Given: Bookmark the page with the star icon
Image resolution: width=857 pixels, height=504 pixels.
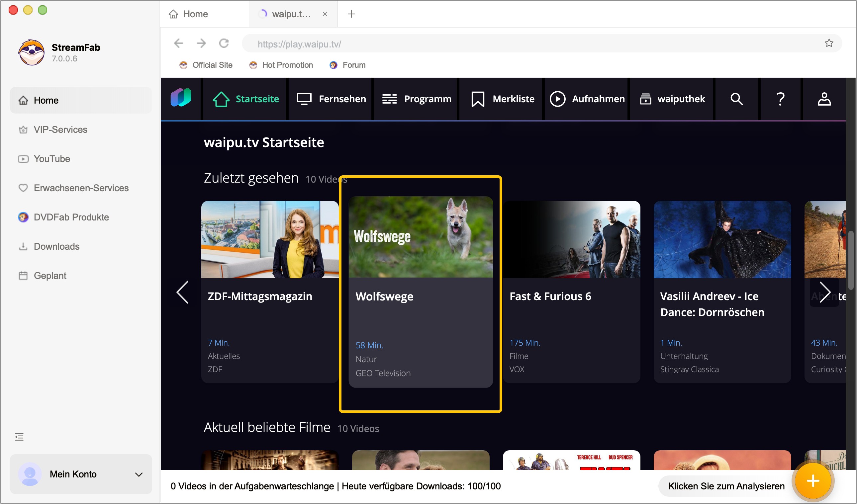Looking at the screenshot, I should coord(829,43).
